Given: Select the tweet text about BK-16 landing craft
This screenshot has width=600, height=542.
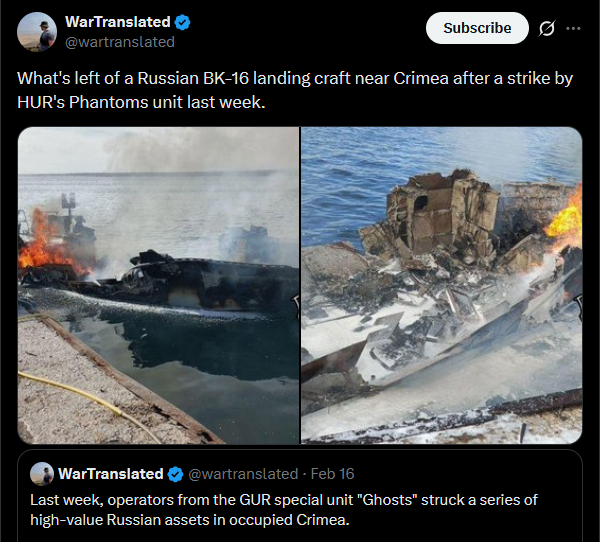Looking at the screenshot, I should click(295, 90).
